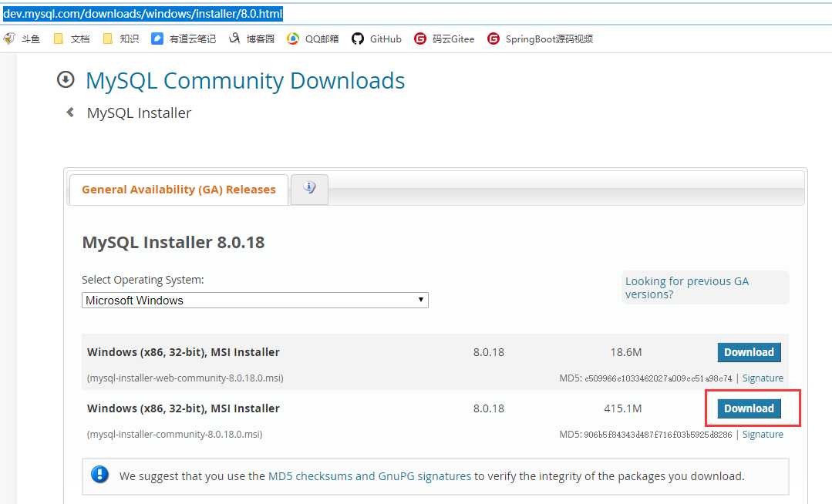Open Signature link for web-community installer

[763, 378]
